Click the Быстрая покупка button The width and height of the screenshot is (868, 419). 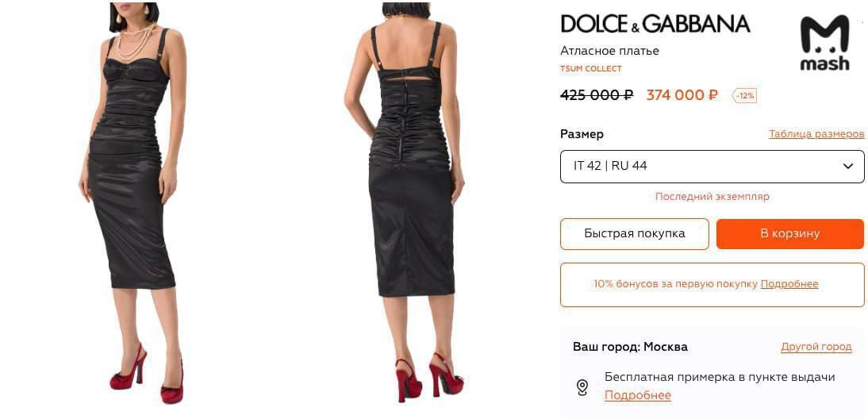tap(635, 233)
